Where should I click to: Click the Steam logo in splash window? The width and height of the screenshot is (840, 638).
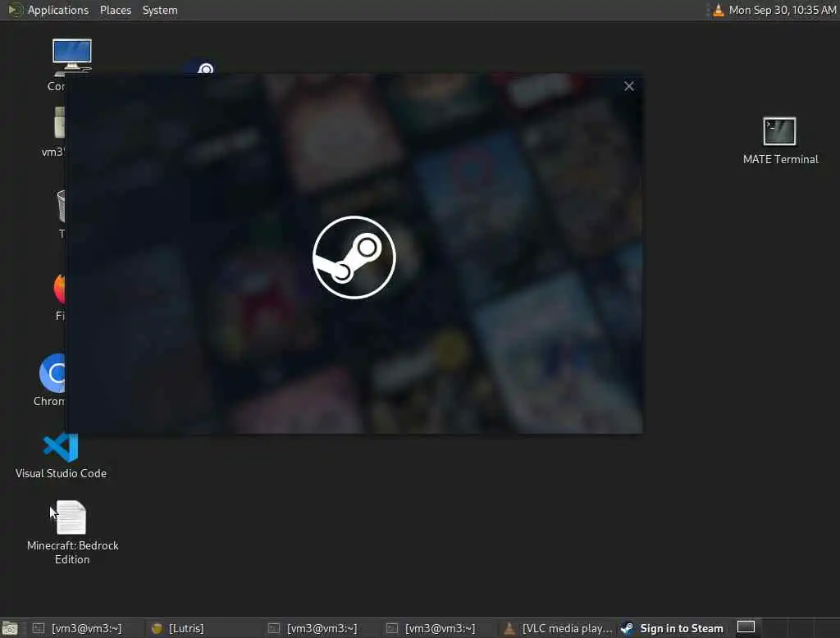(354, 257)
